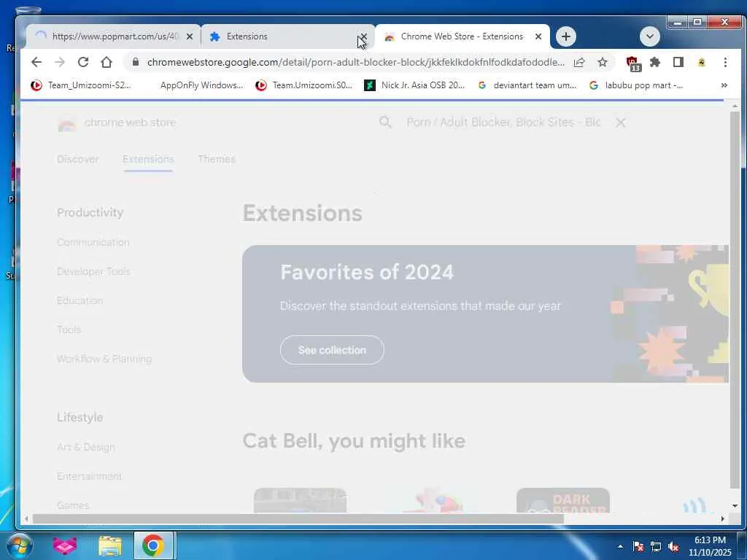Open the deviantart team um bookmark

[x=527, y=85]
